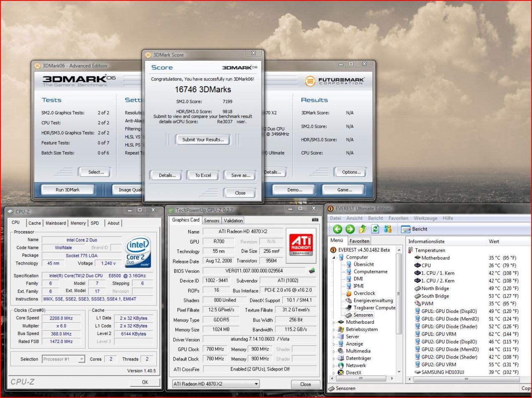Click the Intel Core 2 Duo logo in CPU-Z
Image resolution: width=532 pixels, height=398 pixels.
click(x=138, y=252)
